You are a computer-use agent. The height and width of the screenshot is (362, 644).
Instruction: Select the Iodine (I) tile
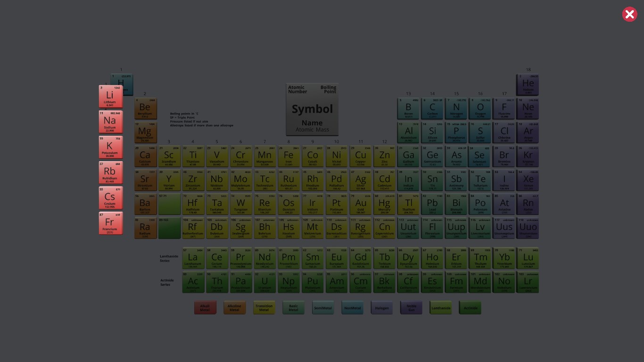(504, 181)
